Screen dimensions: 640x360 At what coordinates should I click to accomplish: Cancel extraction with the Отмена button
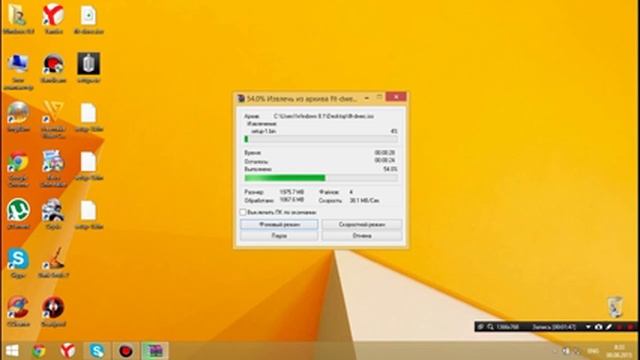coord(362,236)
